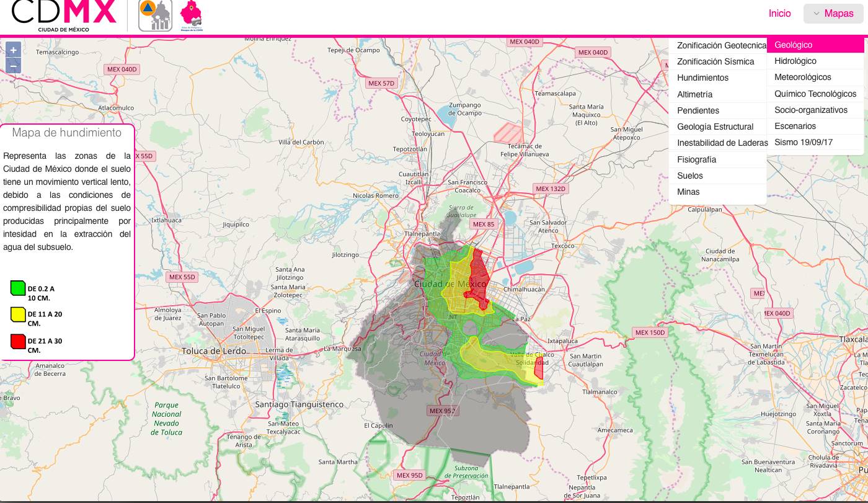Click the green 0.2 to 10 cm legend swatch
The height and width of the screenshot is (503, 868).
17,288
